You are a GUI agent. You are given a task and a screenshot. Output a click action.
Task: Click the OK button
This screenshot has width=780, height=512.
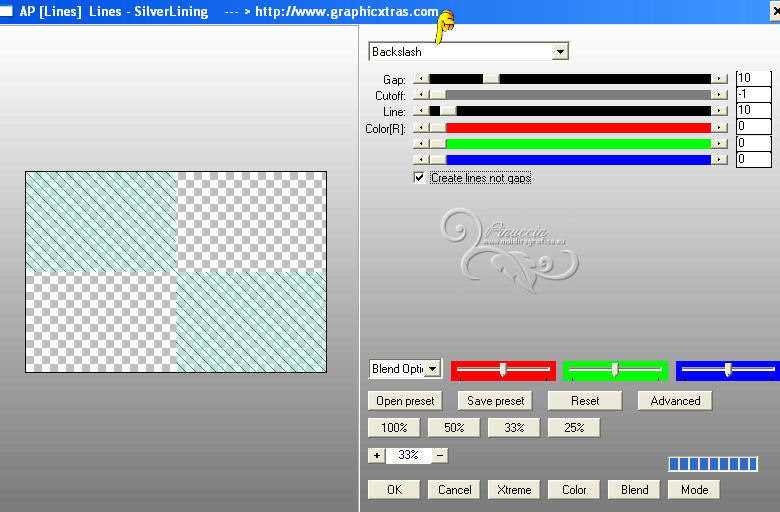[394, 490]
